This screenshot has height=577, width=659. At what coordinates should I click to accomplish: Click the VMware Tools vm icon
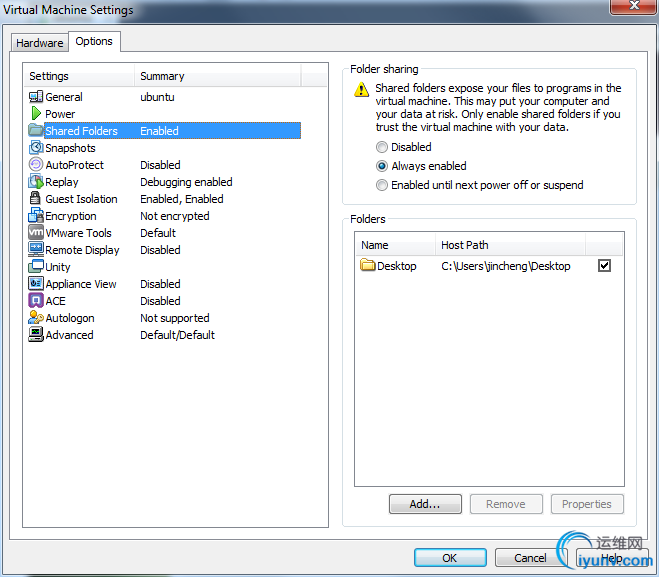click(36, 232)
